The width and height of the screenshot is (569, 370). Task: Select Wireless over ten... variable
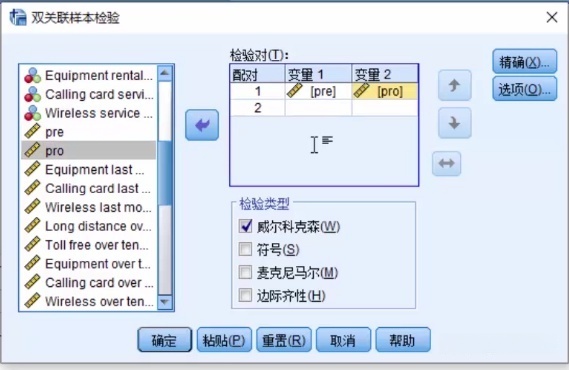tap(89, 301)
